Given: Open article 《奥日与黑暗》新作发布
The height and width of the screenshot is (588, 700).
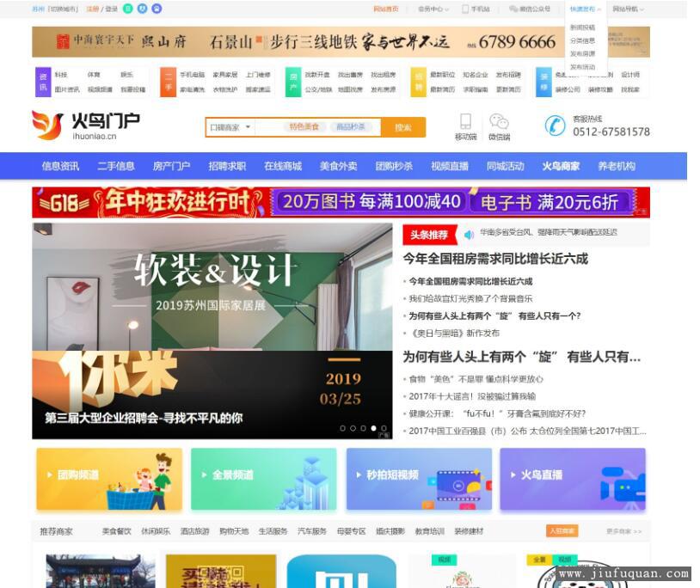Looking at the screenshot, I should coord(454,334).
